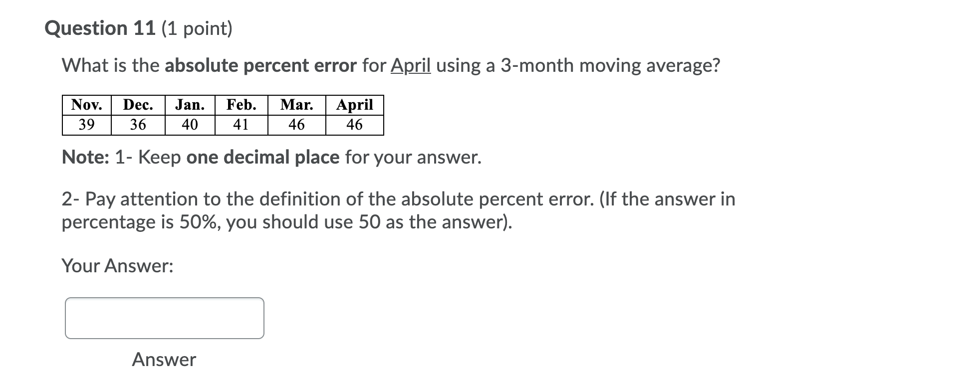Select the value 40 under Jan.
Image resolution: width=980 pixels, height=383 pixels.
190,124
